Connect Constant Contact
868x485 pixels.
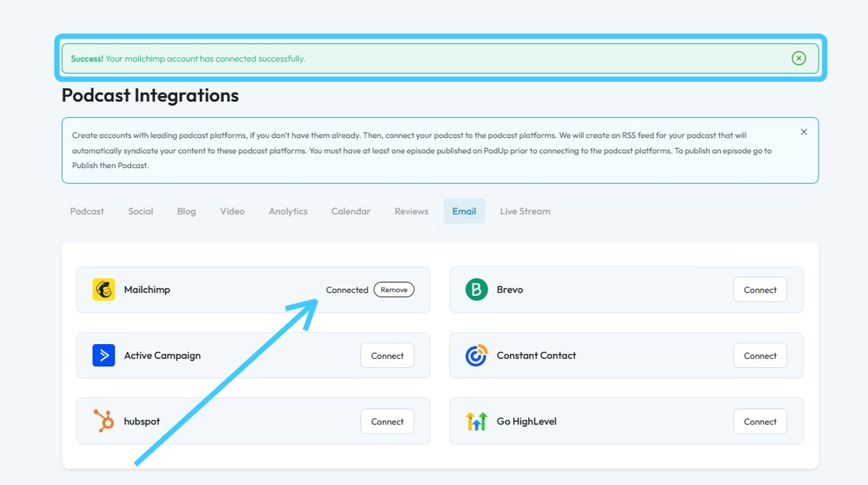tap(760, 356)
